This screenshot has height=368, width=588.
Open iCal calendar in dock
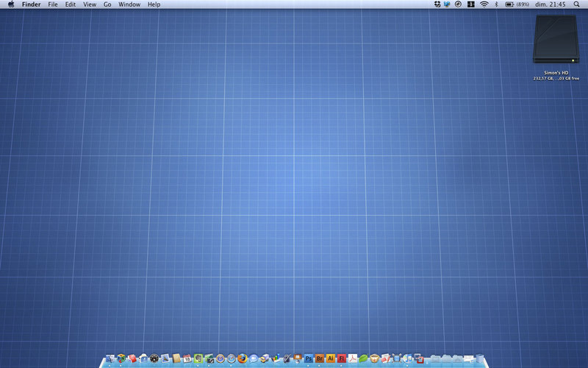point(187,358)
